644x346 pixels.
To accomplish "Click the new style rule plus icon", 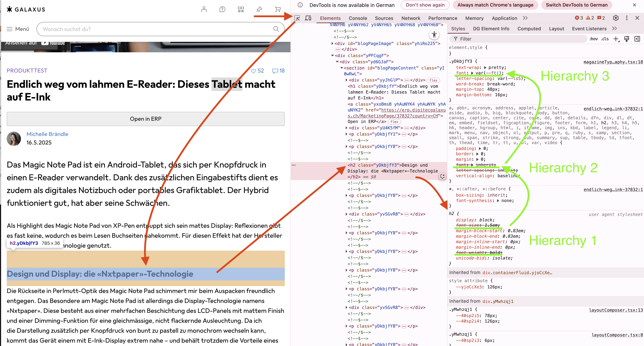I will (x=616, y=39).
